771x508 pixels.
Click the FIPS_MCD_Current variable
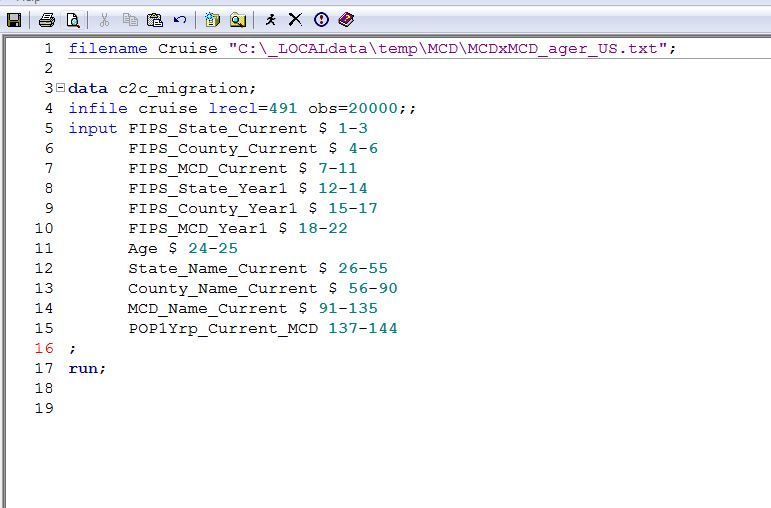pos(208,169)
